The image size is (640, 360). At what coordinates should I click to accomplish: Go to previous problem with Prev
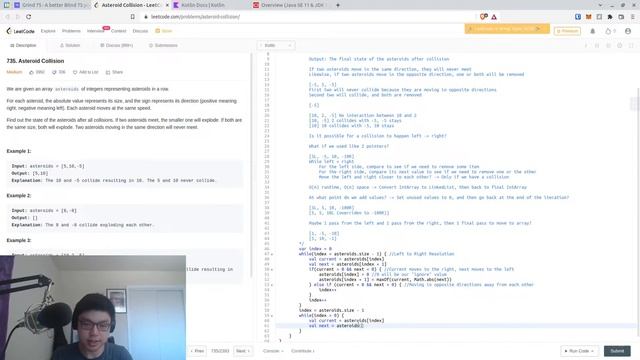pos(197,351)
